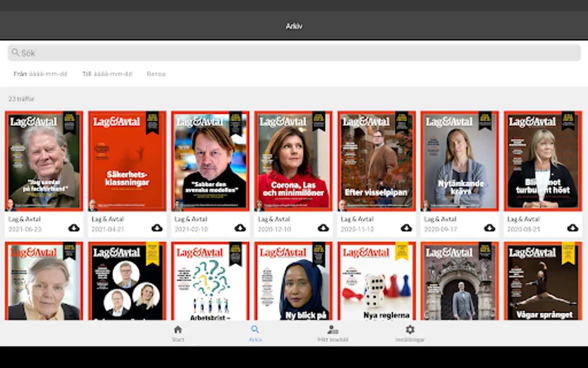Open the Säkerhetsklassningar cover
588x368 pixels.
[127, 161]
